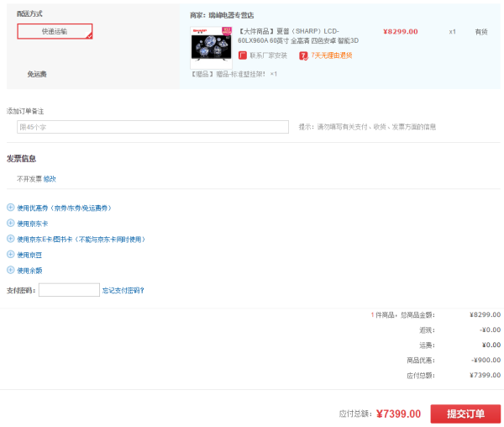The height and width of the screenshot is (427, 504).
Task: Click the order note field 限45个字
Action: point(153,127)
